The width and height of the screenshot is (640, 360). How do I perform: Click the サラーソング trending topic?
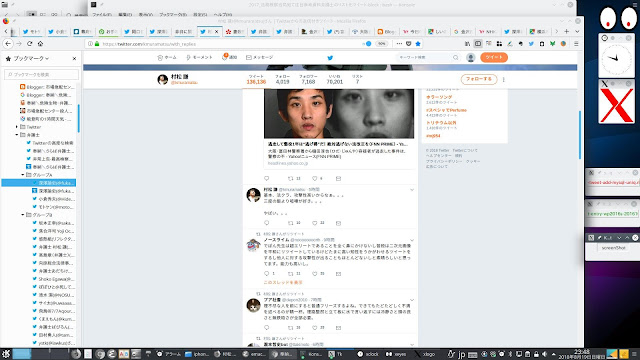click(439, 97)
